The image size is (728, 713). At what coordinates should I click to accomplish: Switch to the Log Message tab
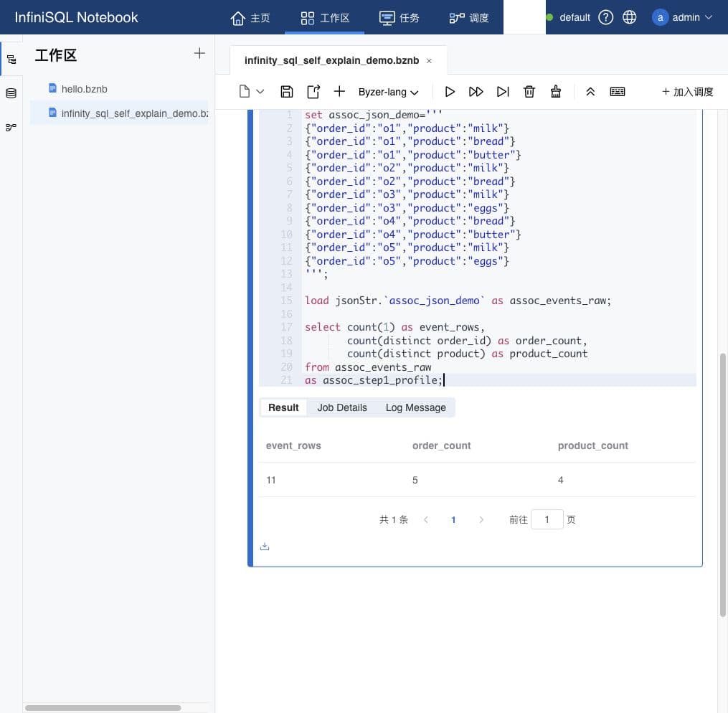[415, 407]
